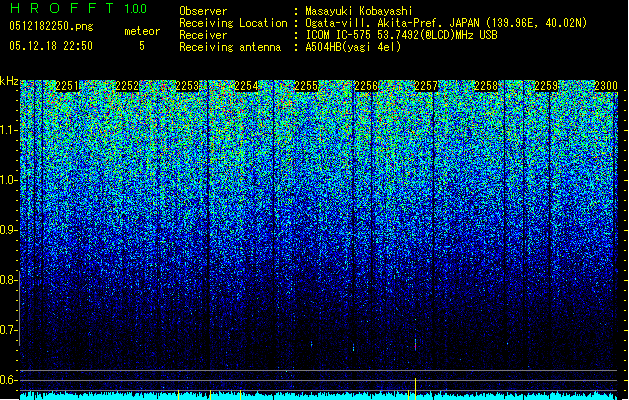Click the 2258 time marker label
629x400 pixels.
[486, 86]
